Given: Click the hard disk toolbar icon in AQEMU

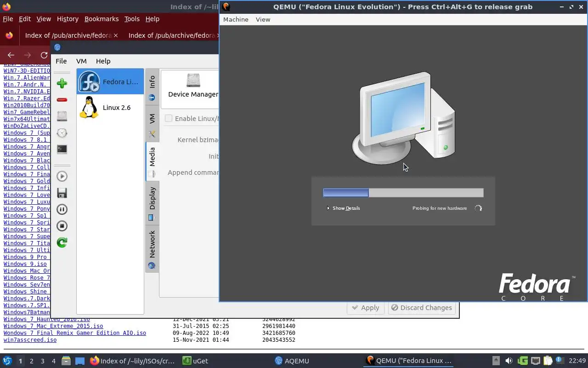Looking at the screenshot, I should 62,116.
